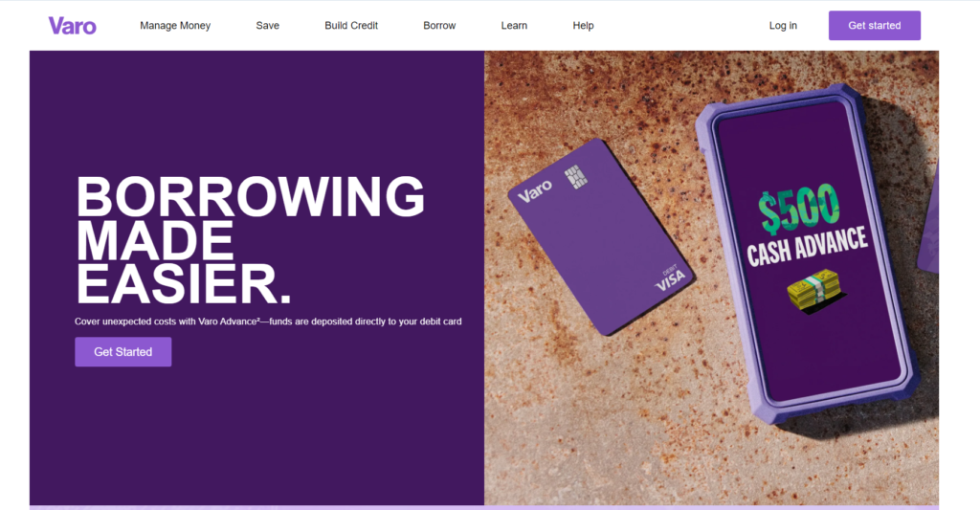Select Save in the top navigation
This screenshot has width=980, height=510.
pos(268,26)
